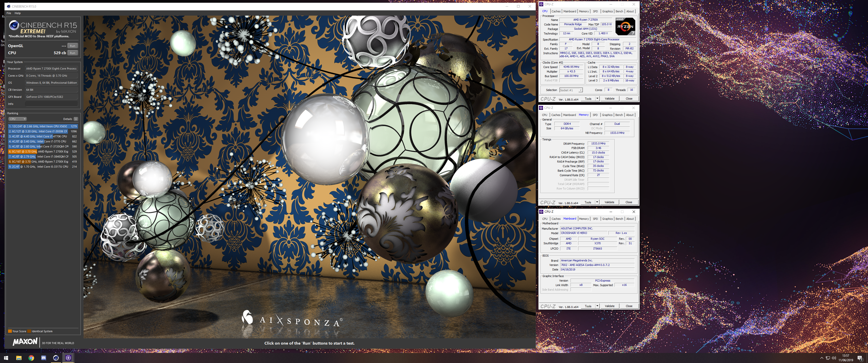The image size is (868, 363).
Task: Click the Details arrow in Ranking panel
Action: click(76, 119)
